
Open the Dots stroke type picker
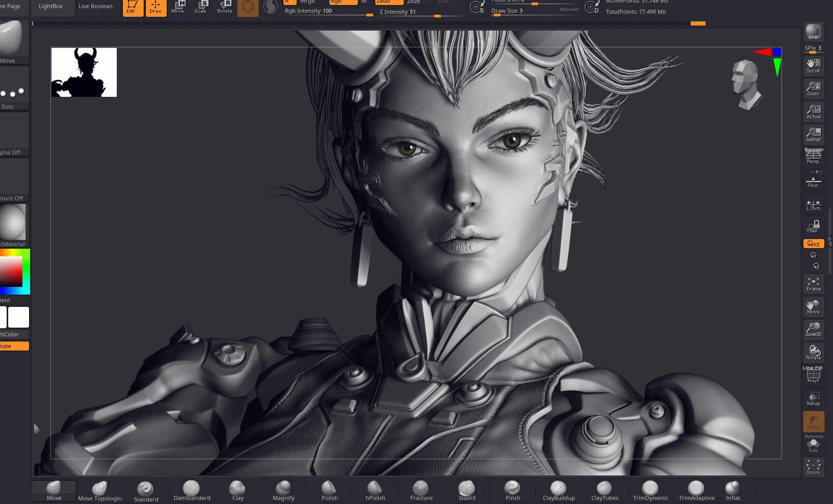tap(14, 88)
